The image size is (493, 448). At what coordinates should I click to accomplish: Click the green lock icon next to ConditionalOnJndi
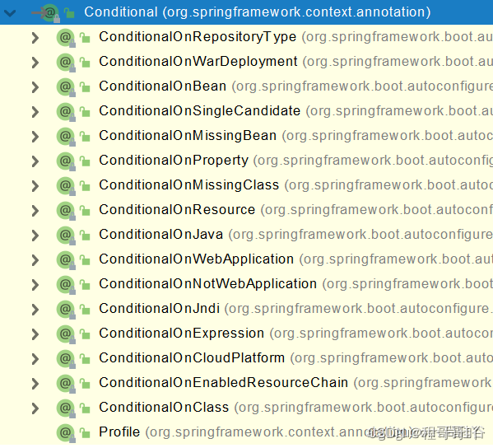click(x=85, y=310)
